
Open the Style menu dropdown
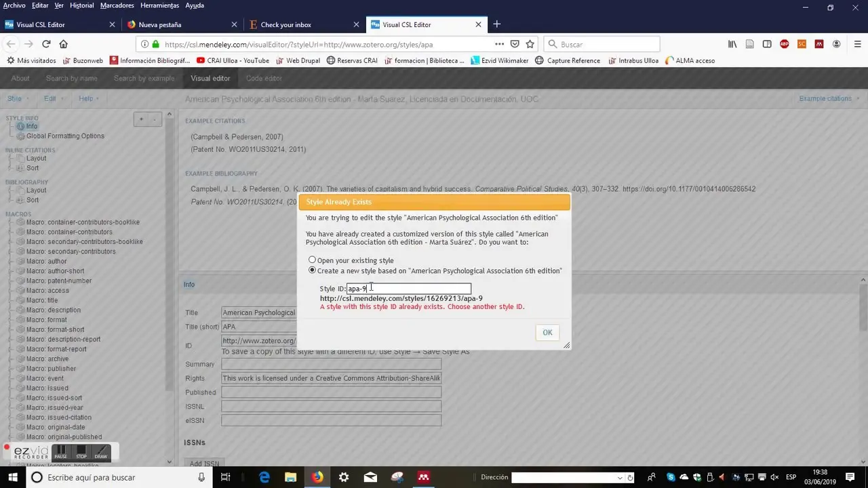click(15, 98)
